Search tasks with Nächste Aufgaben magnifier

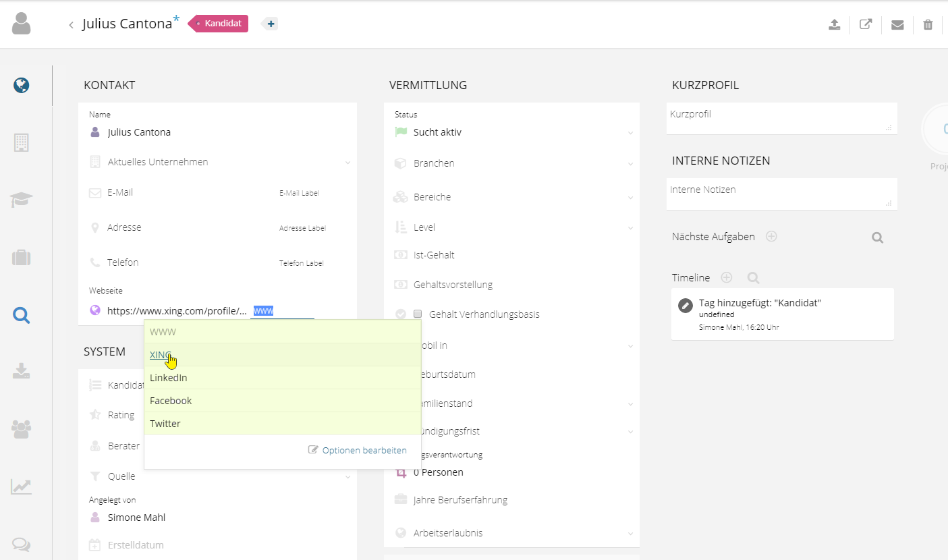click(877, 237)
